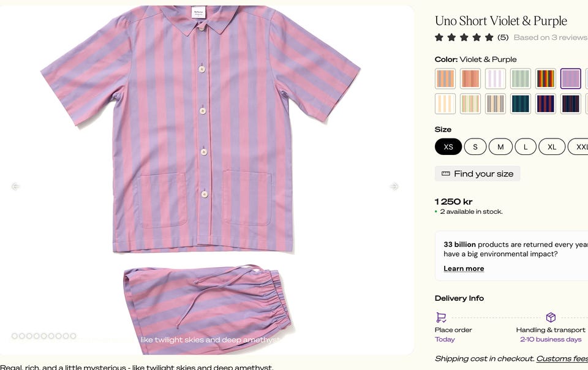588x370 pixels.
Task: Click the Handling & transport box icon
Action: click(x=551, y=317)
